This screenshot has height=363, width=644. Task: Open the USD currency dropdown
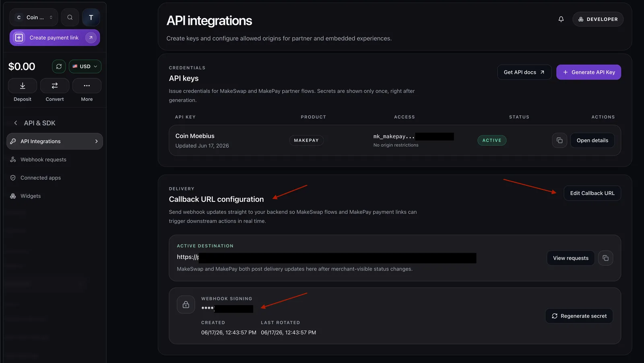pos(85,66)
